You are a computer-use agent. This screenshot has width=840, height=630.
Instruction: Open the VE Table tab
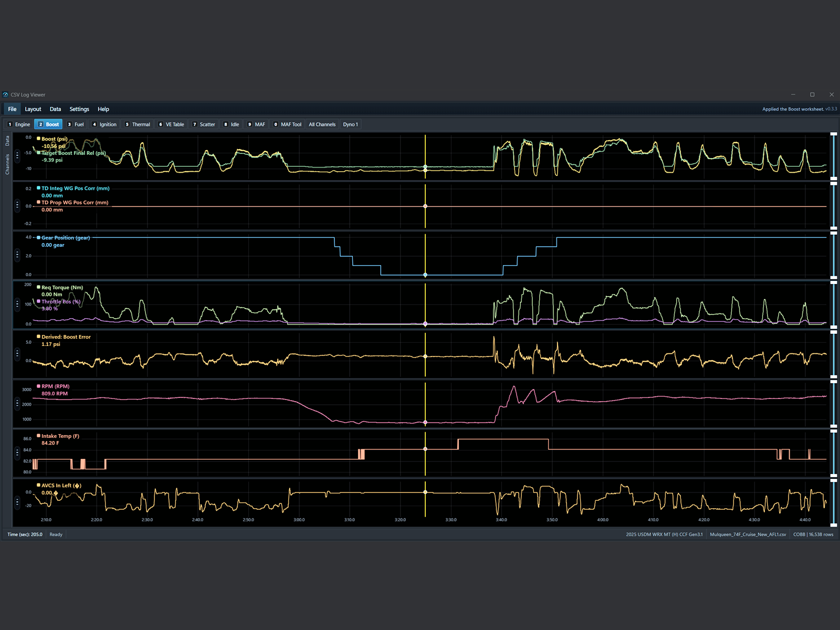pyautogui.click(x=172, y=124)
